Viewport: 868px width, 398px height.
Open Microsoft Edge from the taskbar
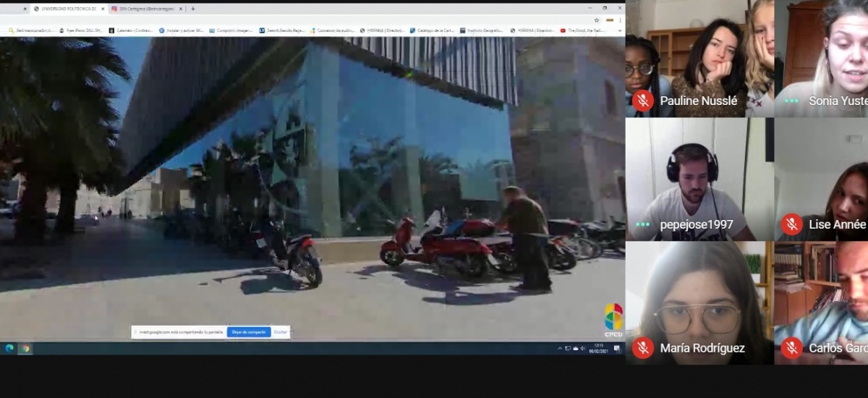[10, 348]
